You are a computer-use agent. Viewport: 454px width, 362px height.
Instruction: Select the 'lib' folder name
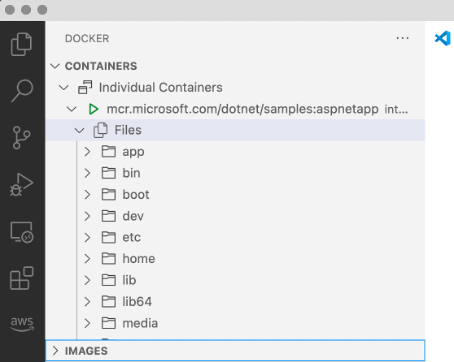click(129, 280)
